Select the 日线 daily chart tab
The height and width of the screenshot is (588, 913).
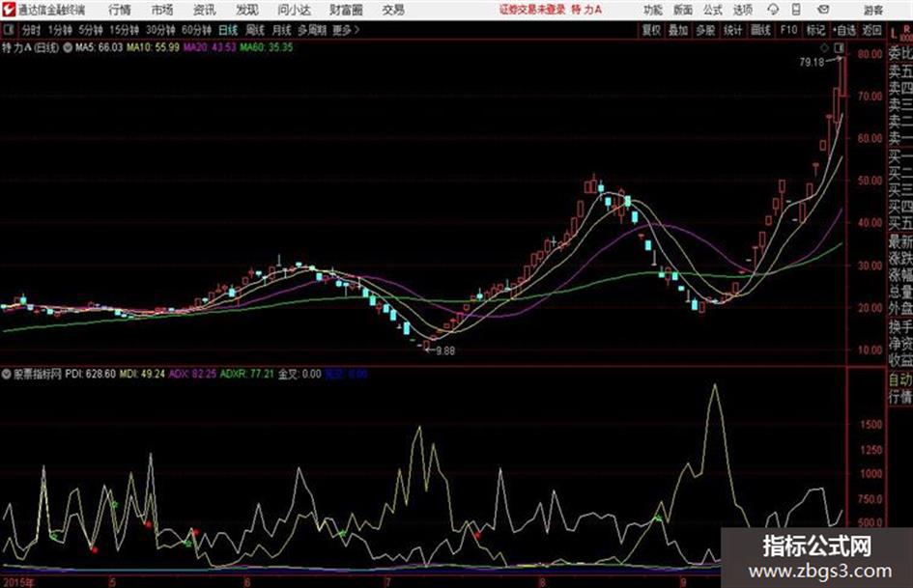tap(228, 30)
